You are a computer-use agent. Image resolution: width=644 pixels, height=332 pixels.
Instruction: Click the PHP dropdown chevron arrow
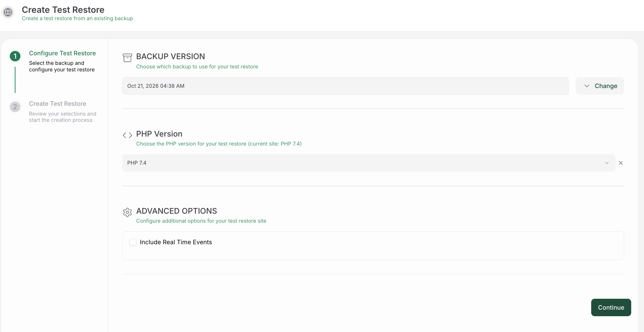[x=607, y=163]
